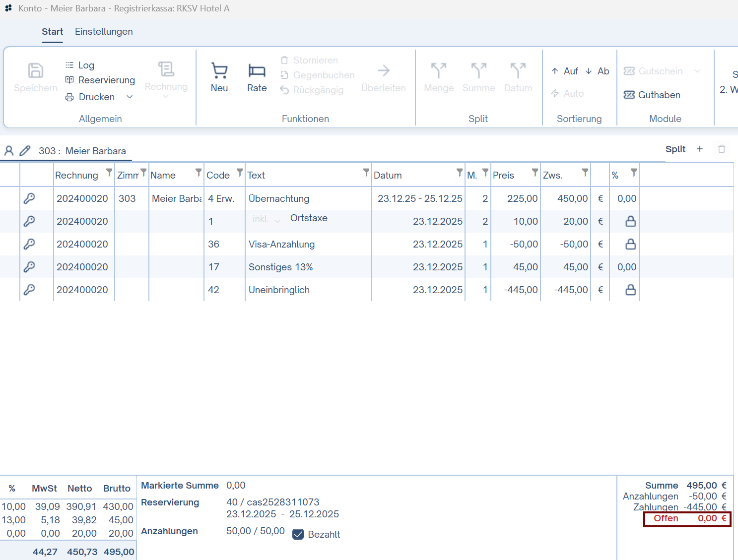The height and width of the screenshot is (560, 738).
Task: Click the pencil edit icon beside 303
Action: (25, 151)
